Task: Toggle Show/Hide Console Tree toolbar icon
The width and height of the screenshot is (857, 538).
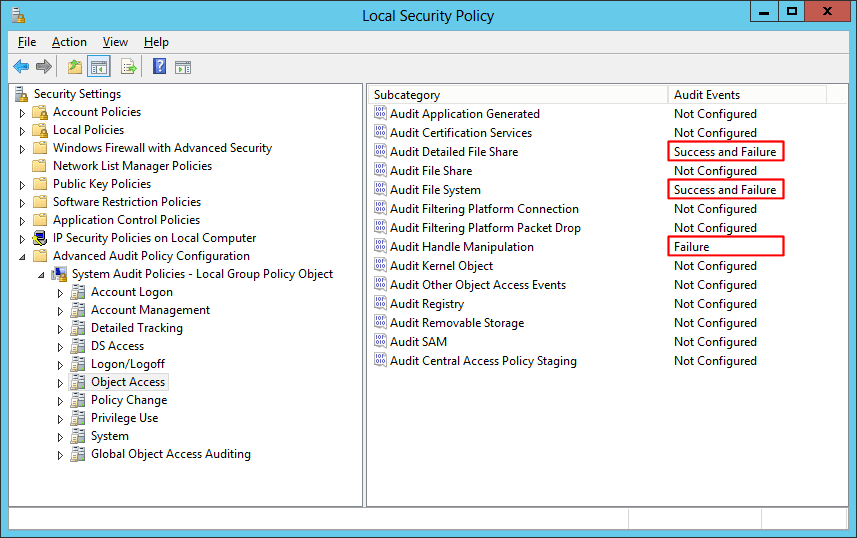Action: (x=98, y=67)
